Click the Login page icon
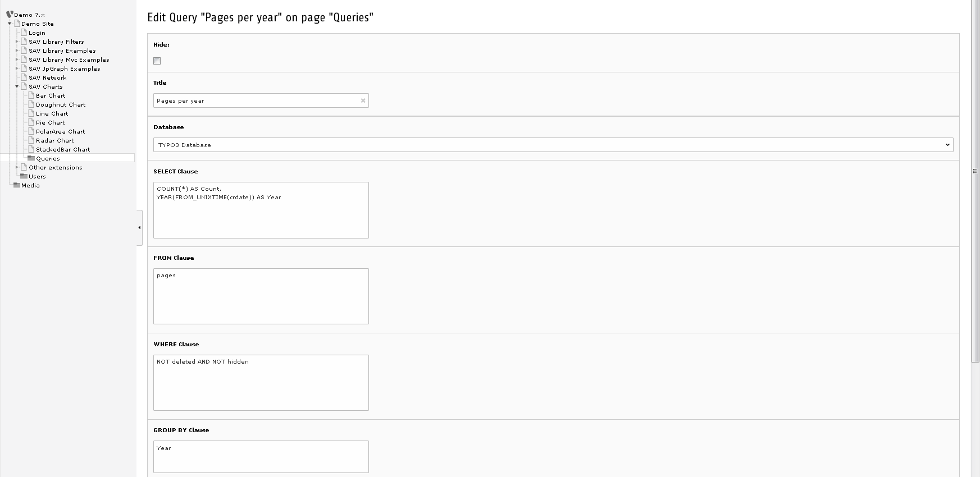 [x=24, y=33]
